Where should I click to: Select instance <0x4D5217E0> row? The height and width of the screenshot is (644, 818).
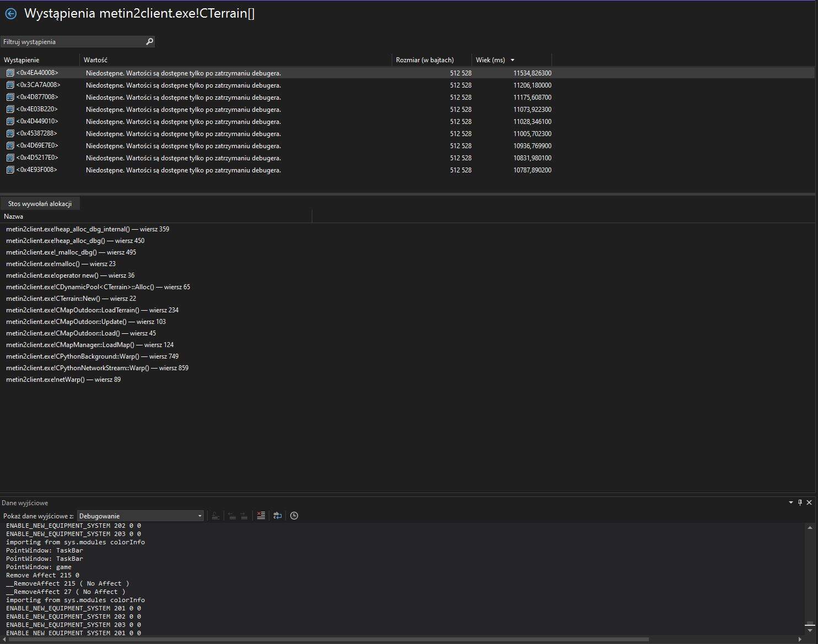[x=408, y=158]
